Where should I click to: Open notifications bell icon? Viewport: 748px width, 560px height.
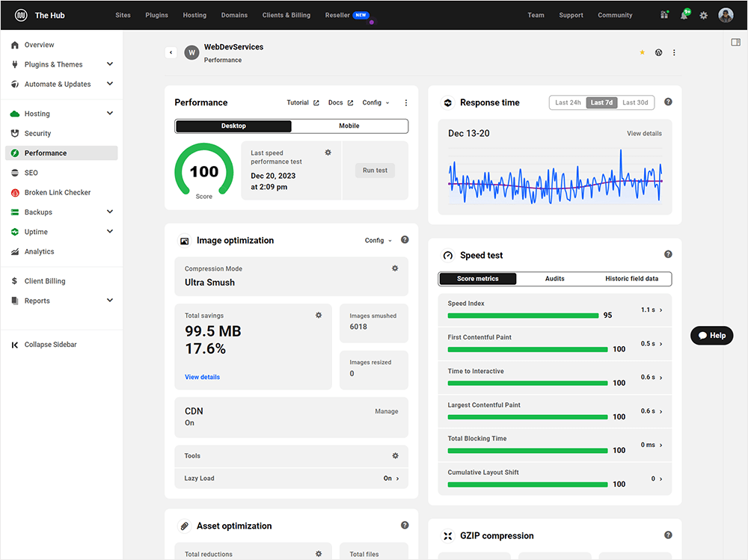(x=684, y=15)
